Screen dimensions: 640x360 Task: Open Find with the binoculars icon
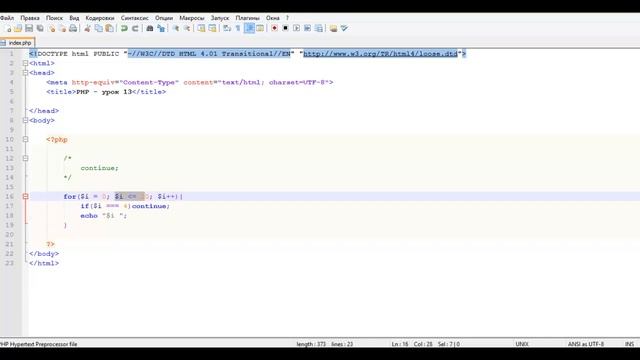pos(150,29)
